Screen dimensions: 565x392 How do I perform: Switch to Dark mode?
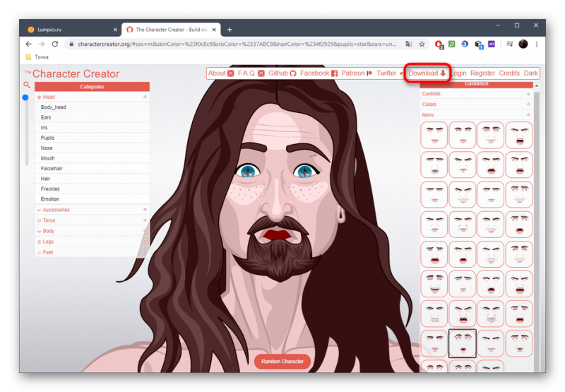(531, 73)
